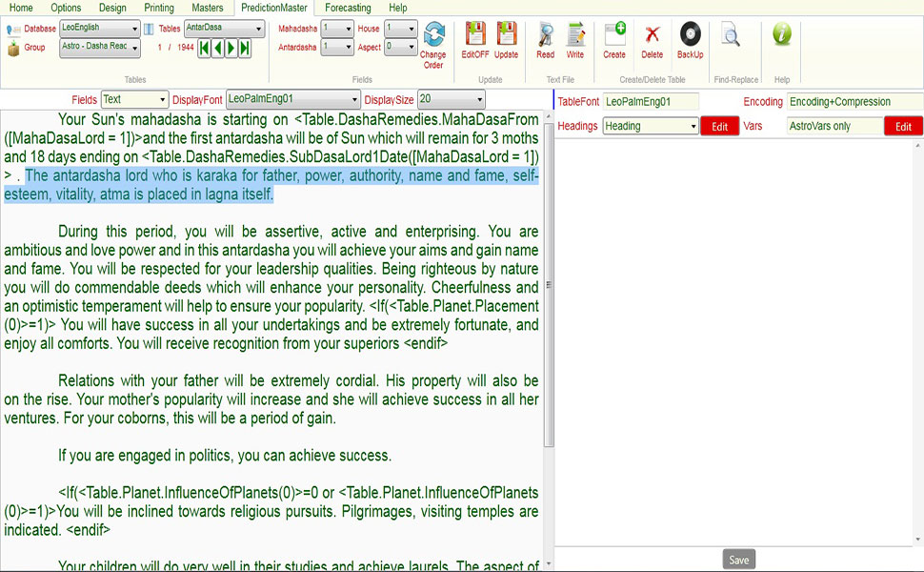Switch to the Printing tab

pyautogui.click(x=159, y=8)
